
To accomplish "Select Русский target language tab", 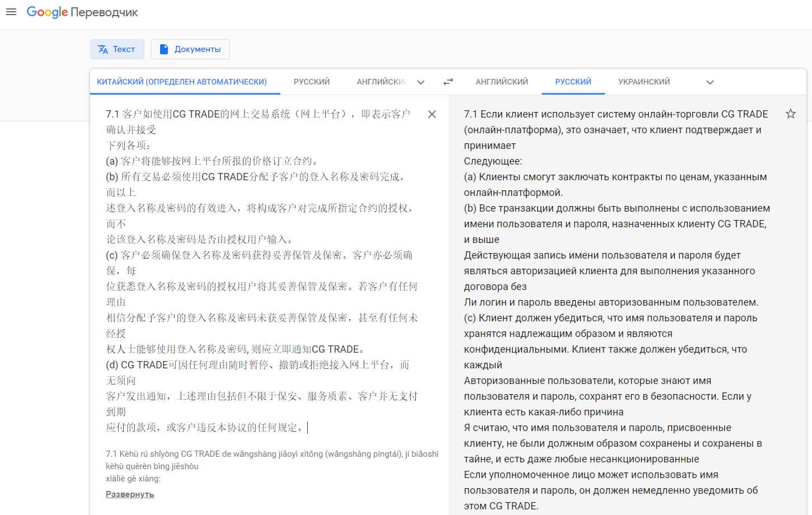I will coord(573,82).
